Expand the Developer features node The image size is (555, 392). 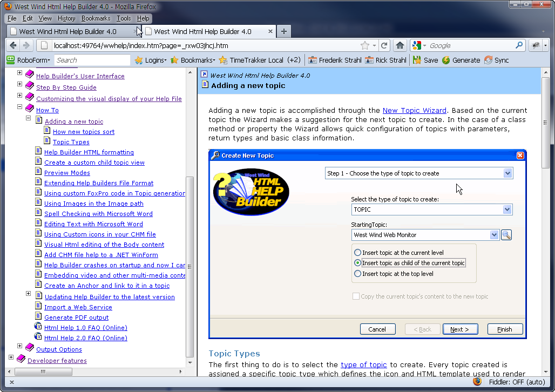point(11,357)
